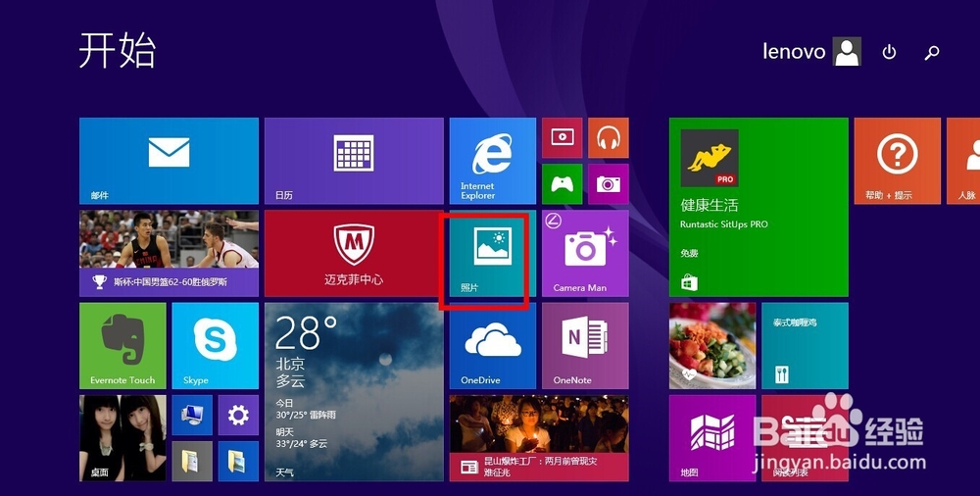The width and height of the screenshot is (980, 496).
Task: Open the Evernote Touch tile
Action: point(122,346)
